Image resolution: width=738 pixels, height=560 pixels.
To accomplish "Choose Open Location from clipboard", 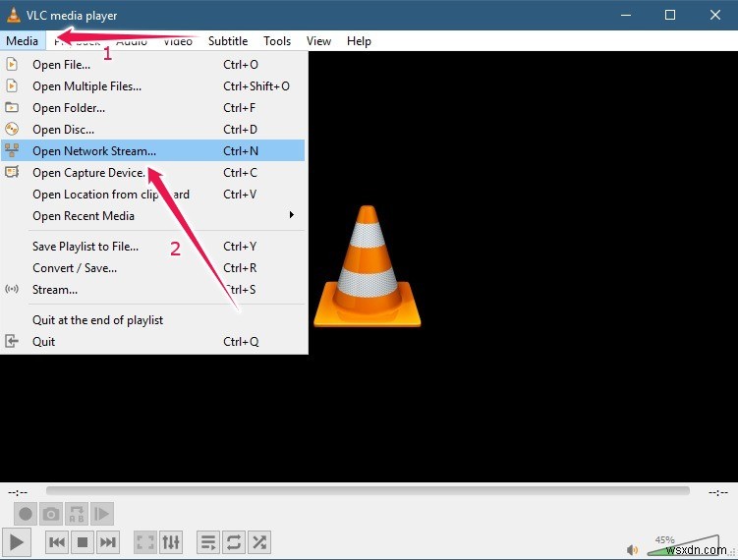I will click(153, 195).
